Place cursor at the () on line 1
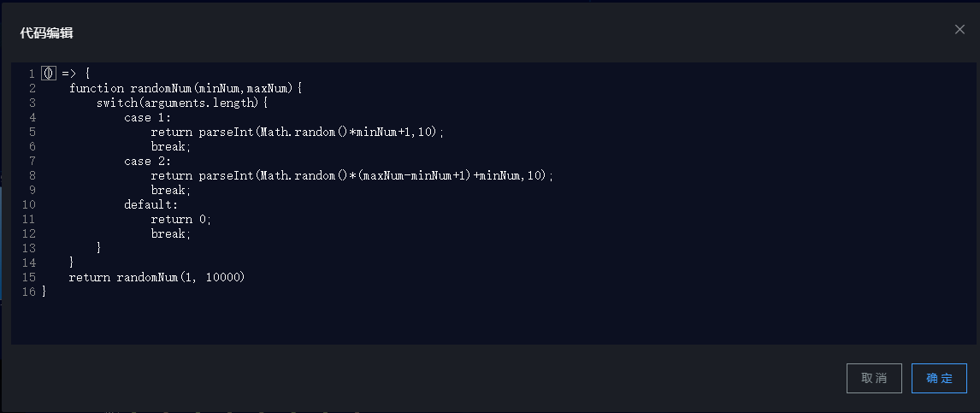Image resolution: width=980 pixels, height=413 pixels. [49, 74]
